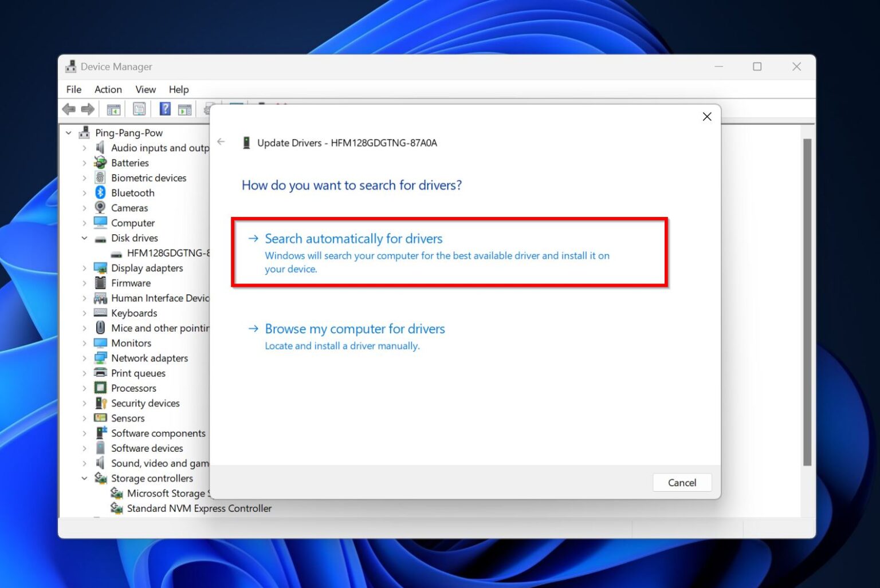880x588 pixels.
Task: Open Help via the blue question mark toolbar icon
Action: point(164,109)
